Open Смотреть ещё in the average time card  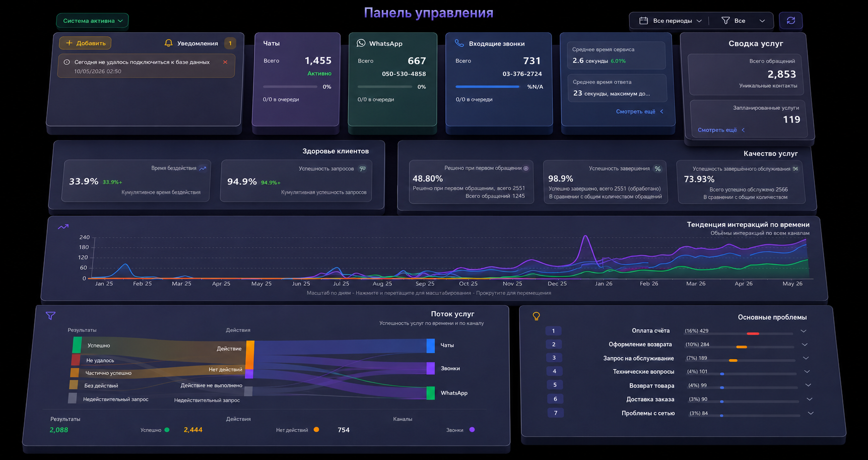pyautogui.click(x=639, y=111)
